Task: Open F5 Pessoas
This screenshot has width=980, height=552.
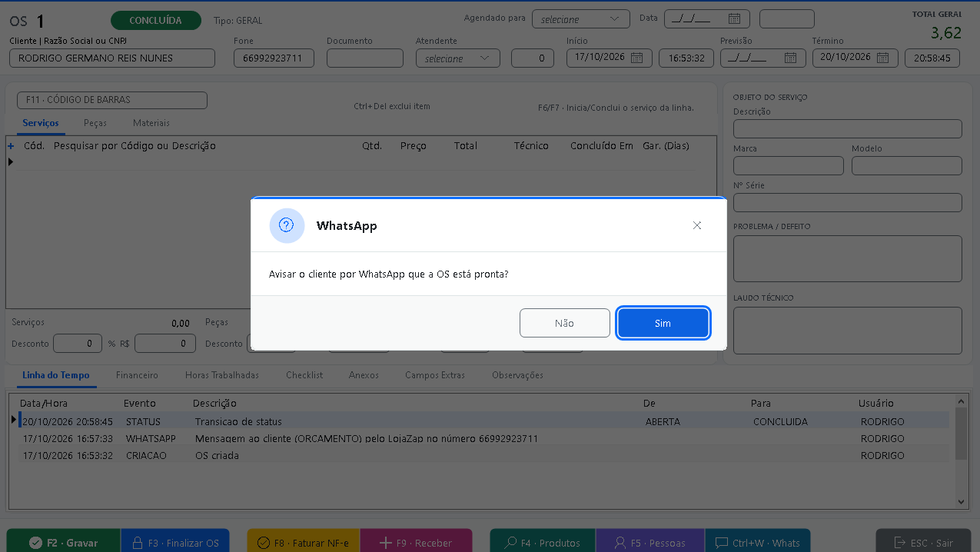Action: [x=650, y=542]
